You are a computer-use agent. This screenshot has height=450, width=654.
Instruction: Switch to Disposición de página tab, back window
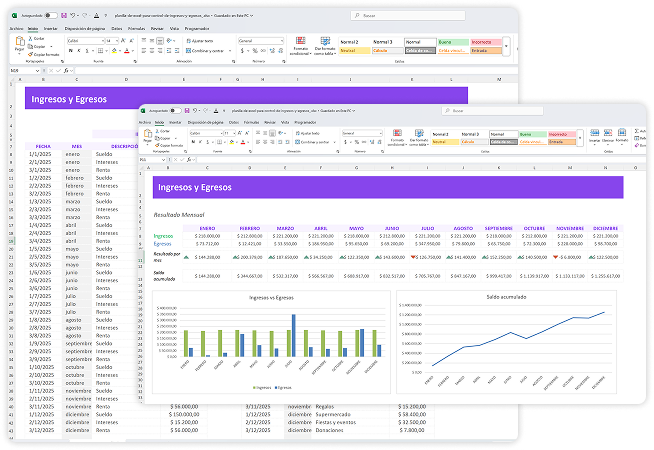pyautogui.click(x=85, y=28)
